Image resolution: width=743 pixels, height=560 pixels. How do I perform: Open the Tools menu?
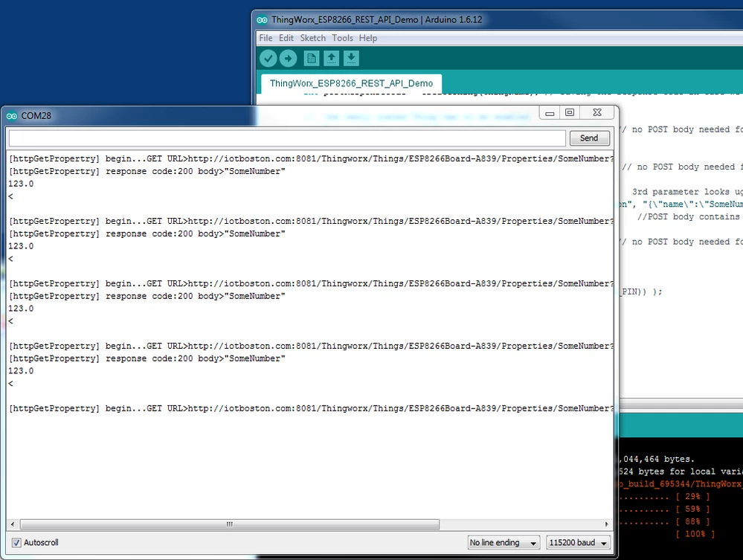click(342, 38)
